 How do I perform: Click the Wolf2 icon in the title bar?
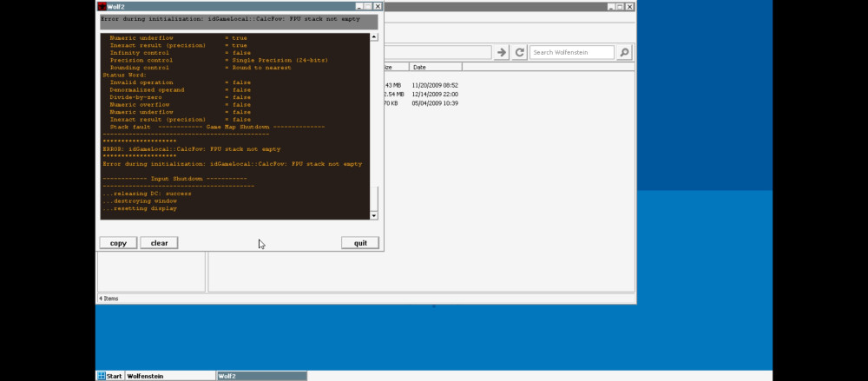[x=102, y=6]
